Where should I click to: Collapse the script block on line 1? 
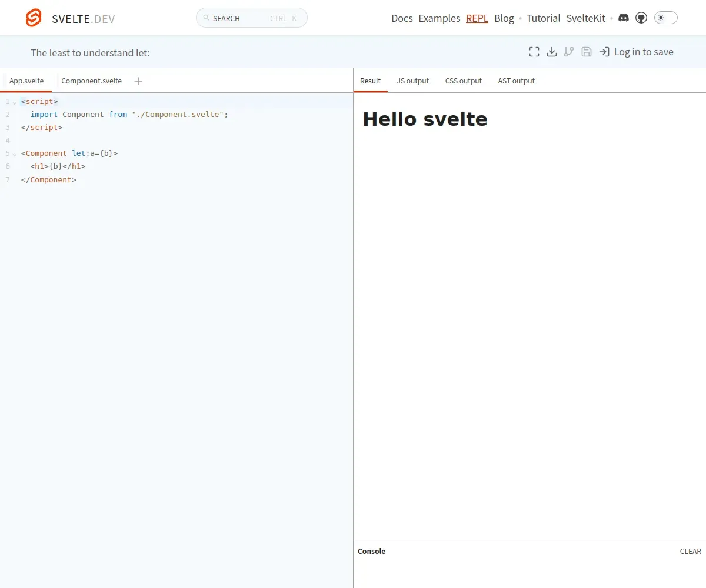pyautogui.click(x=15, y=102)
